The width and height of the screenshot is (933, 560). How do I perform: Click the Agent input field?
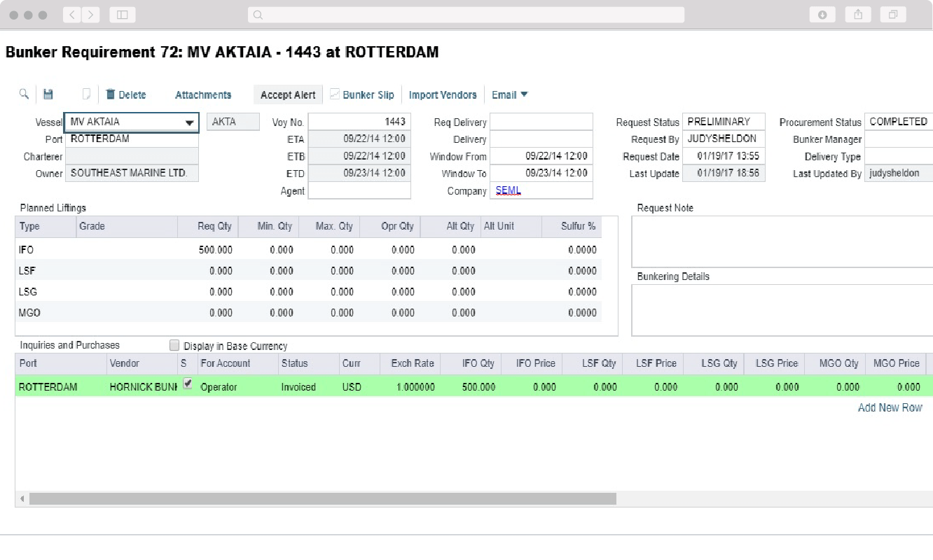[x=359, y=190]
